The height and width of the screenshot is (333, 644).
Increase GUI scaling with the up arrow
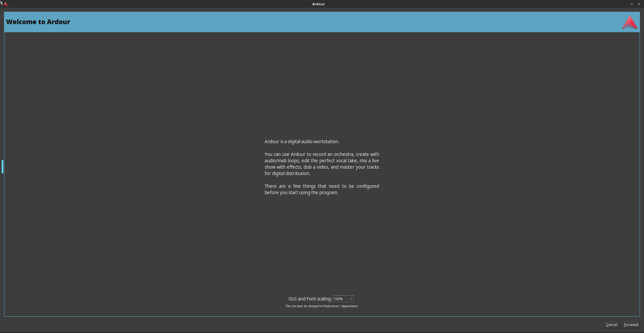coord(352,297)
